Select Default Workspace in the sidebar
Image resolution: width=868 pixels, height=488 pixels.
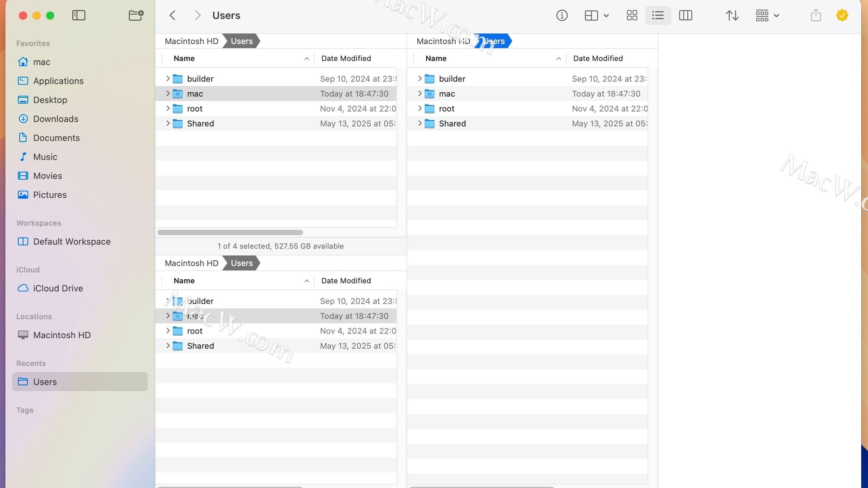(x=71, y=242)
